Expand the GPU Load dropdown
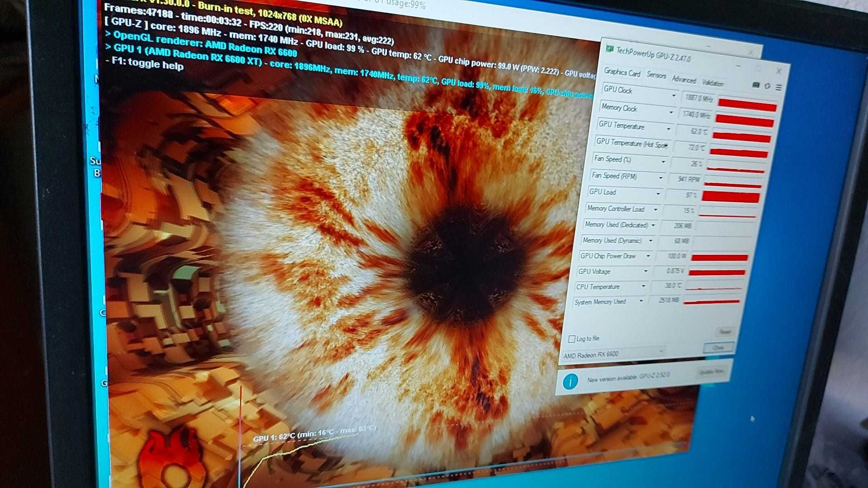This screenshot has width=868, height=488. pos(658,194)
